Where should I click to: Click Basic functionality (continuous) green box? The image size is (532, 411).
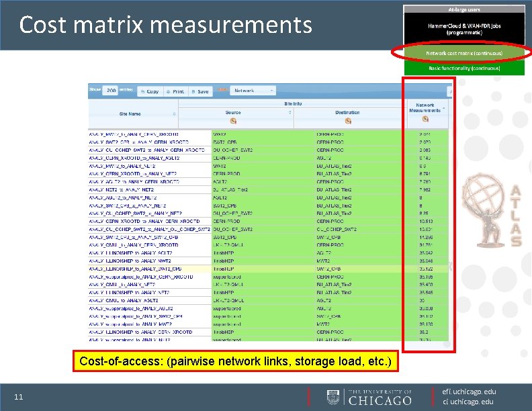coord(464,68)
